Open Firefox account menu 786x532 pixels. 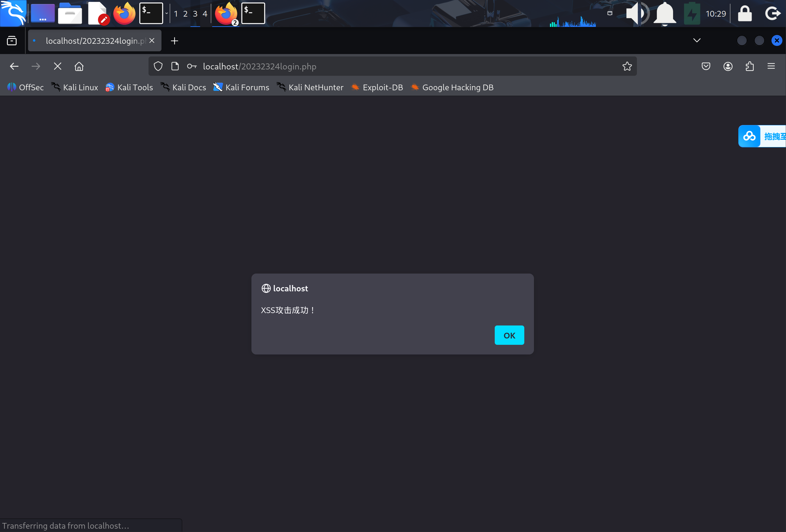pos(727,66)
